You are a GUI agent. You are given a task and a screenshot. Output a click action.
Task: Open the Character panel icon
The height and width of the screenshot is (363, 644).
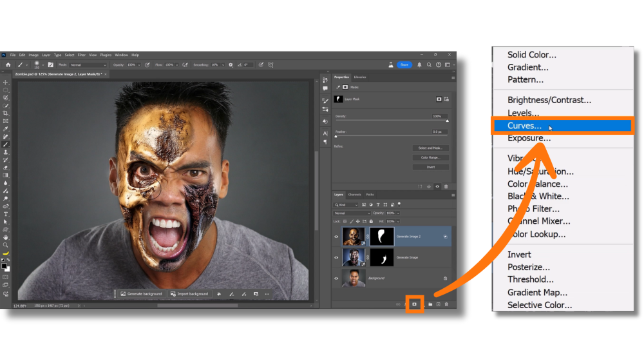[x=325, y=133]
